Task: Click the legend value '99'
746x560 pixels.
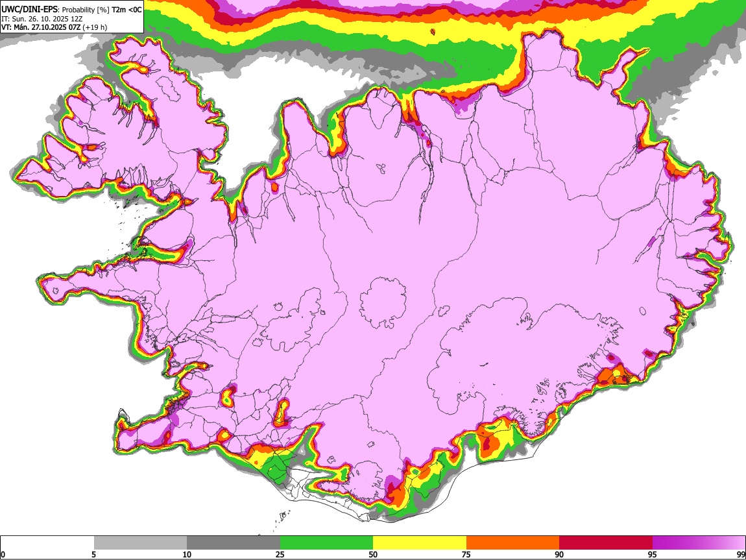Action: 741,554
